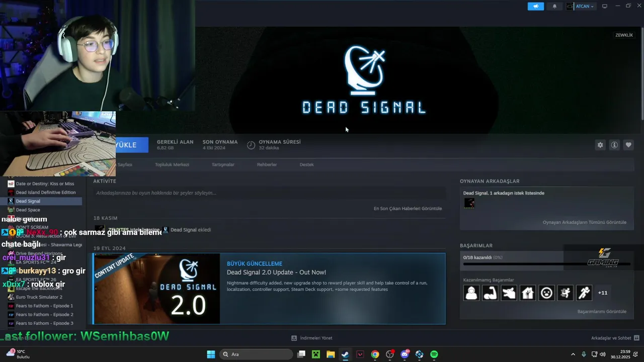The width and height of the screenshot is (644, 362).
Task: Open the Rehberler tab
Action: tap(267, 164)
